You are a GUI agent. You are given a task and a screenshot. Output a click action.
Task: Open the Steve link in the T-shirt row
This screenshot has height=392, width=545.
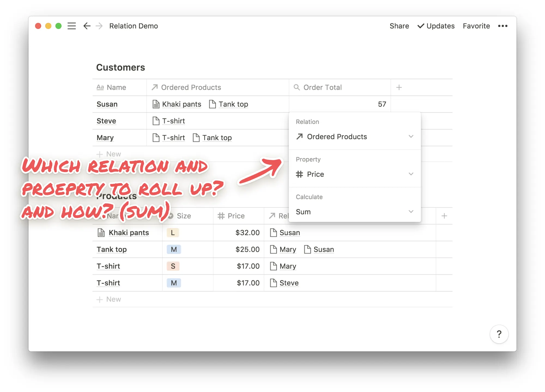coord(289,283)
